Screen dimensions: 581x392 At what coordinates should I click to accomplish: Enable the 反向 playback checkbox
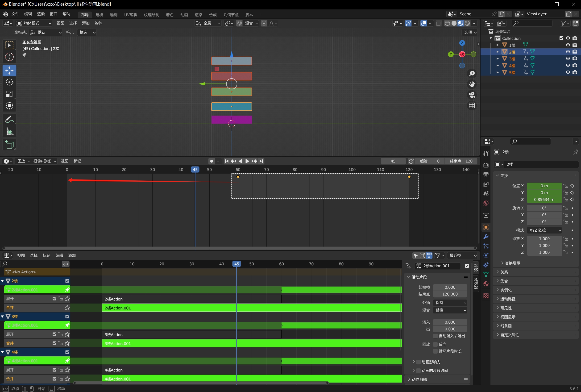pyautogui.click(x=435, y=344)
